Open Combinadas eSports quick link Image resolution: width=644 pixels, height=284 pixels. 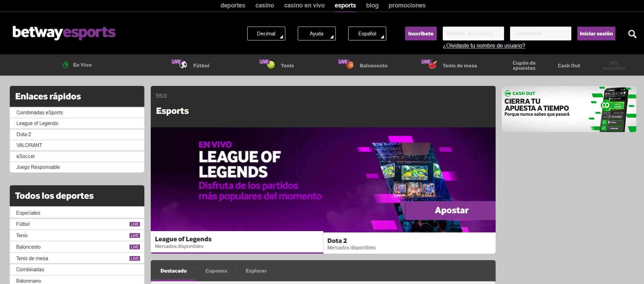77,113
